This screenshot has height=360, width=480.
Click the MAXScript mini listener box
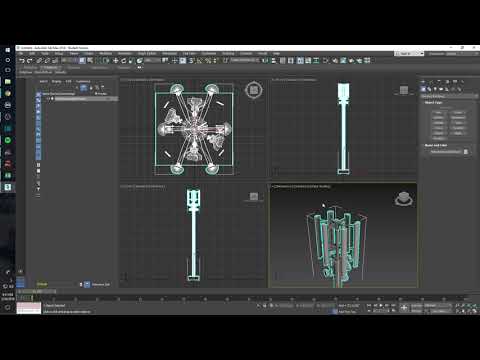tap(29, 308)
